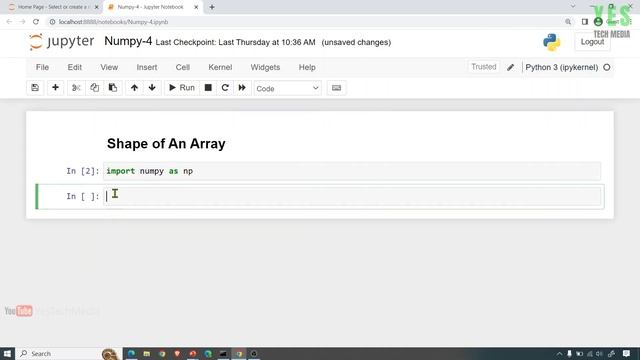Move selected cell up arrow
Screen dimensions: 640x360
pos(134,88)
